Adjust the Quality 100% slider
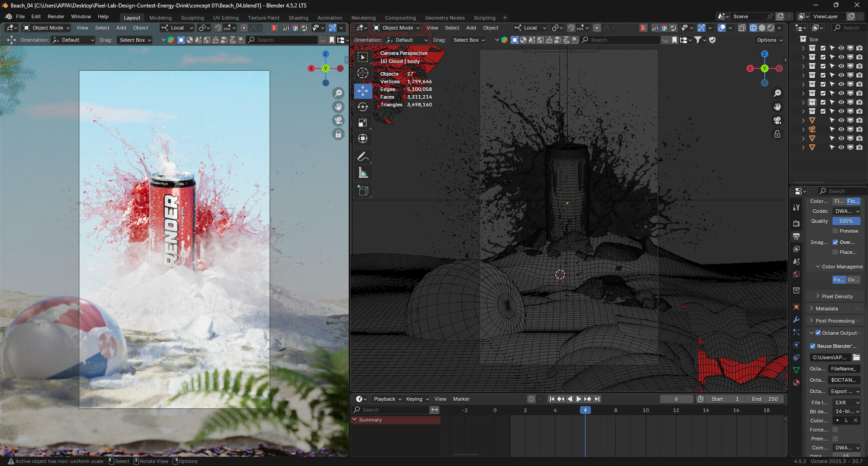Image resolution: width=868 pixels, height=466 pixels. click(x=846, y=221)
